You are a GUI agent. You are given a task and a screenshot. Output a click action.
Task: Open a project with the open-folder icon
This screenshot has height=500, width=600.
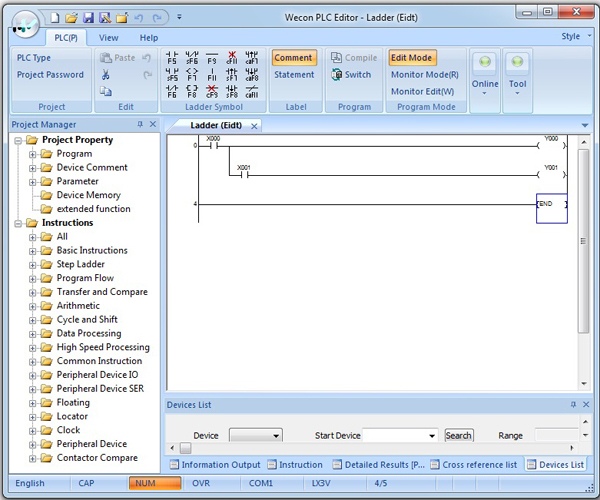tap(71, 18)
